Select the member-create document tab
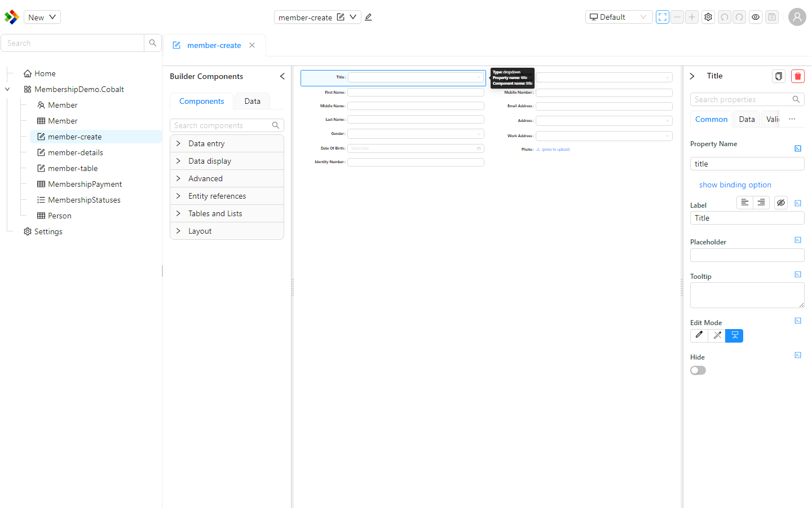 pyautogui.click(x=214, y=45)
